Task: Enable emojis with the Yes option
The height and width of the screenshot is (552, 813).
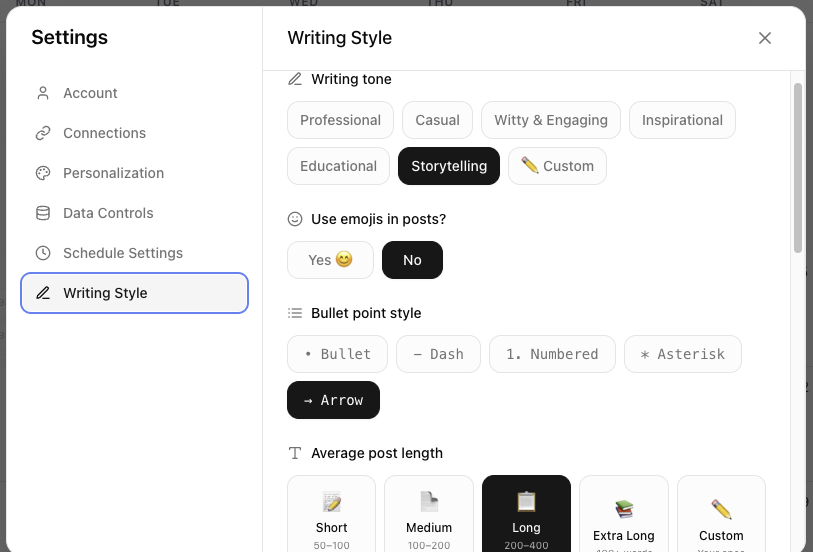Action: click(330, 260)
